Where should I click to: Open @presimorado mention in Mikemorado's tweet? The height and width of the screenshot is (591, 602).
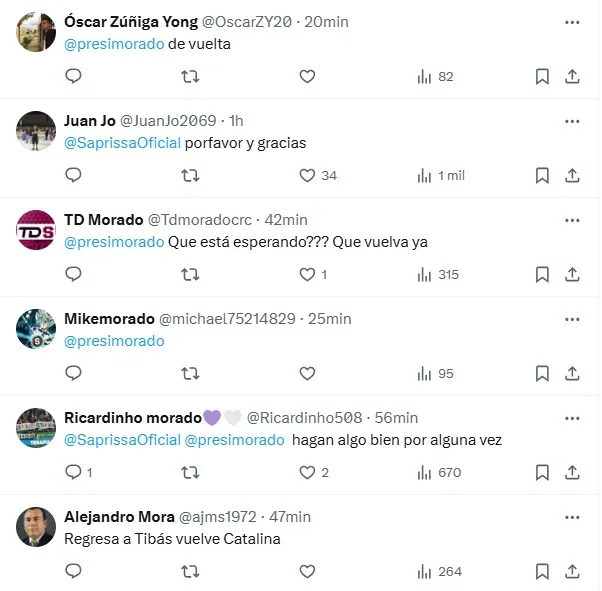[x=113, y=341]
